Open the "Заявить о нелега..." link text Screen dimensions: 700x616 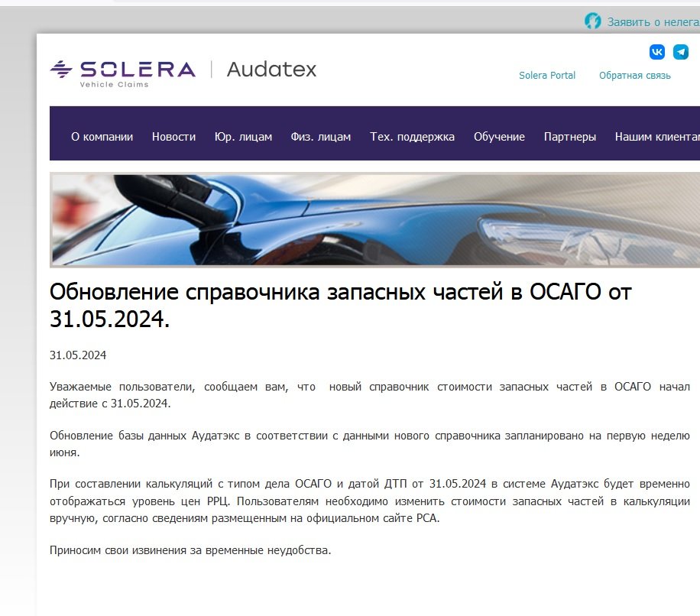pos(653,22)
